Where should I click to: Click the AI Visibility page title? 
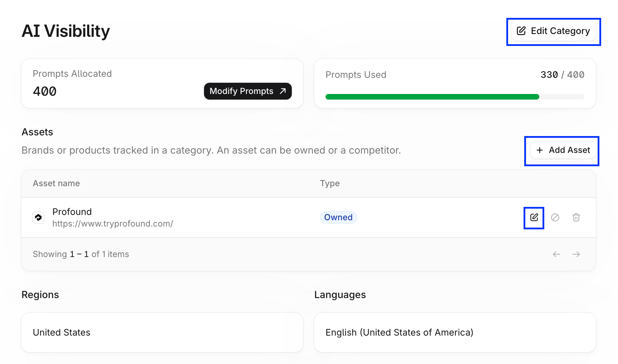[x=66, y=31]
